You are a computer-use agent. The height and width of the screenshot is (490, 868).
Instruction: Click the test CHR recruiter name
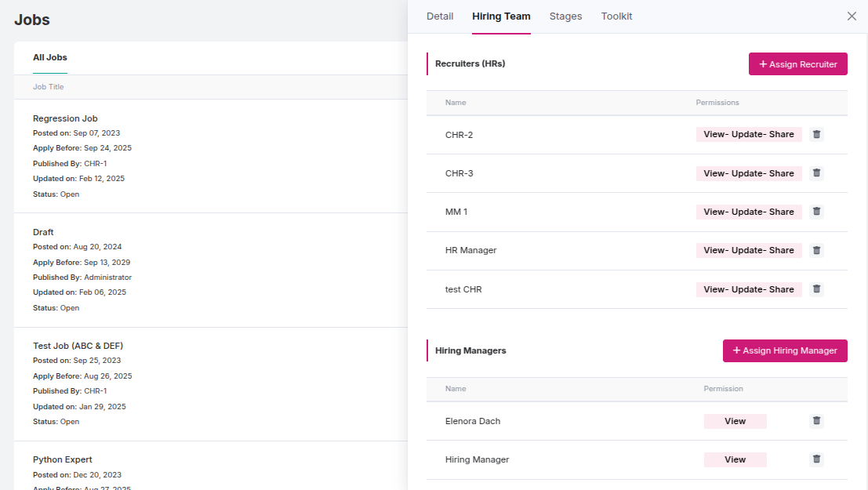pyautogui.click(x=463, y=289)
